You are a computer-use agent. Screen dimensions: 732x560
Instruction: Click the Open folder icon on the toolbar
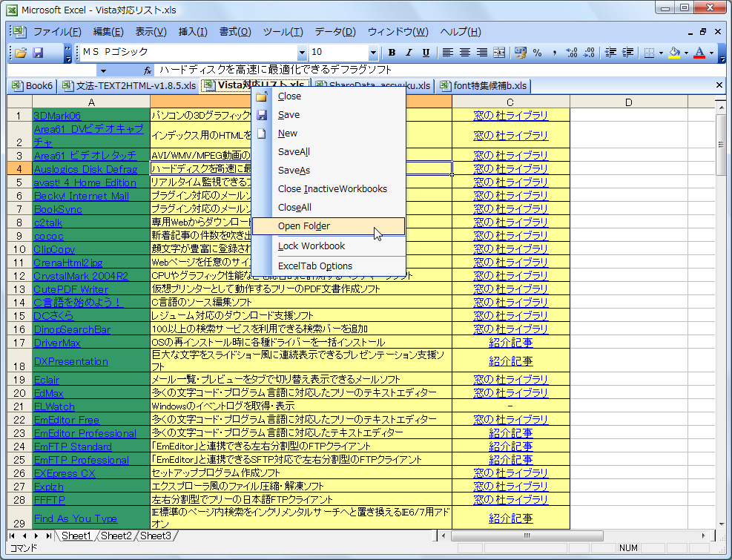point(21,53)
